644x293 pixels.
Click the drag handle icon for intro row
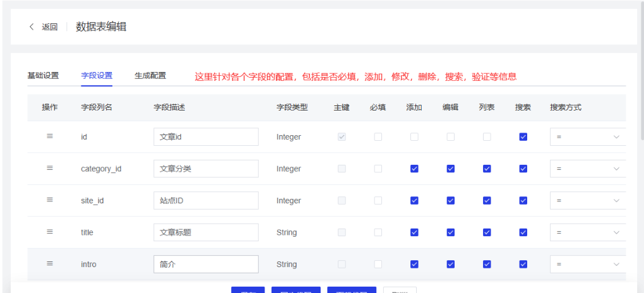(50, 264)
